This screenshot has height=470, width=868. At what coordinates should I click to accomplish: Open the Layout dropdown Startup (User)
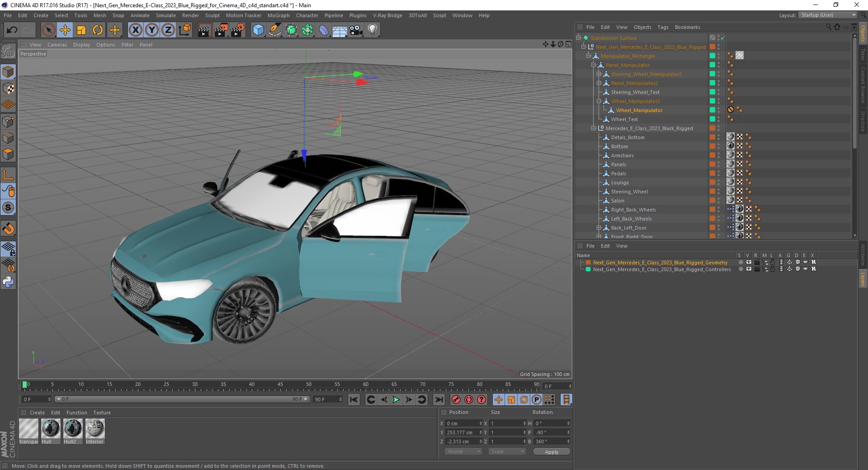[x=828, y=15]
